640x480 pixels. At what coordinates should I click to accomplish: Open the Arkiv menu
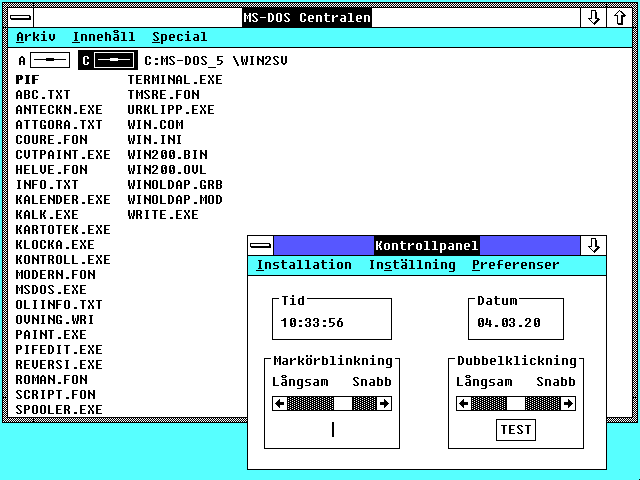click(x=36, y=37)
